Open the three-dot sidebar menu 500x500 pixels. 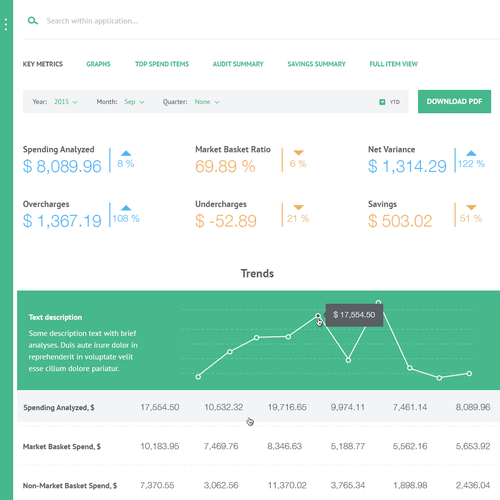point(6,25)
